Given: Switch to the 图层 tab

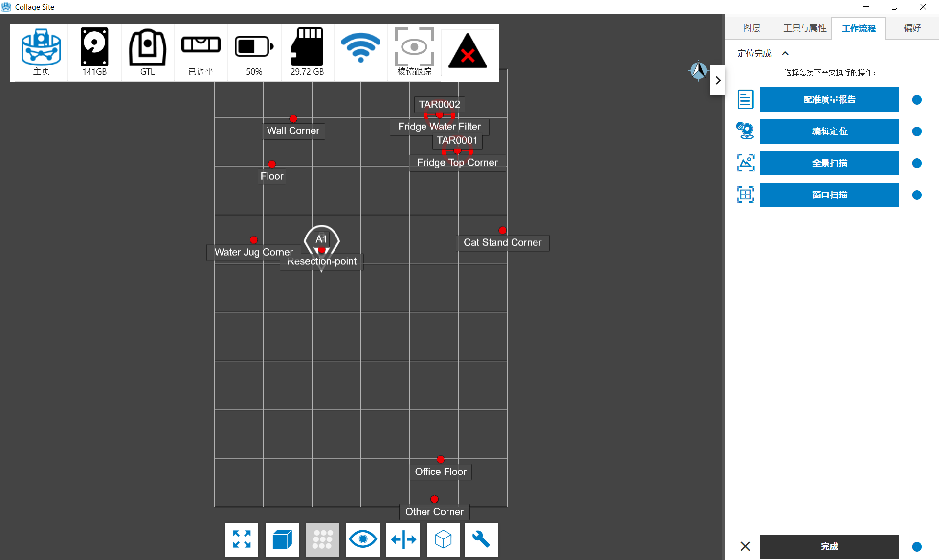Looking at the screenshot, I should tap(751, 28).
